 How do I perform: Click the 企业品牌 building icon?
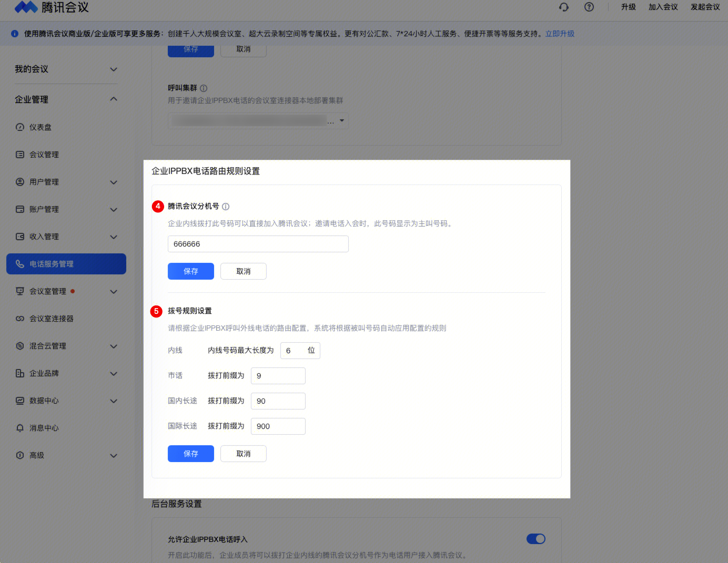[20, 373]
